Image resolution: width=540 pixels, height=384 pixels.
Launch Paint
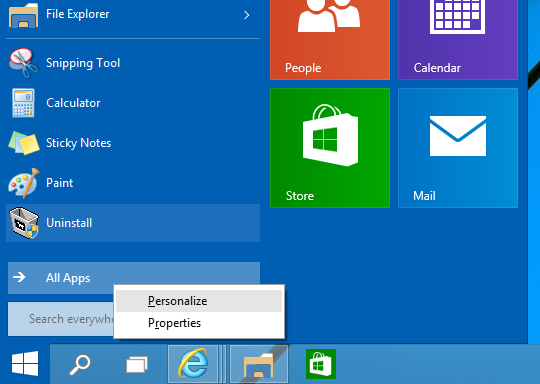[133, 183]
